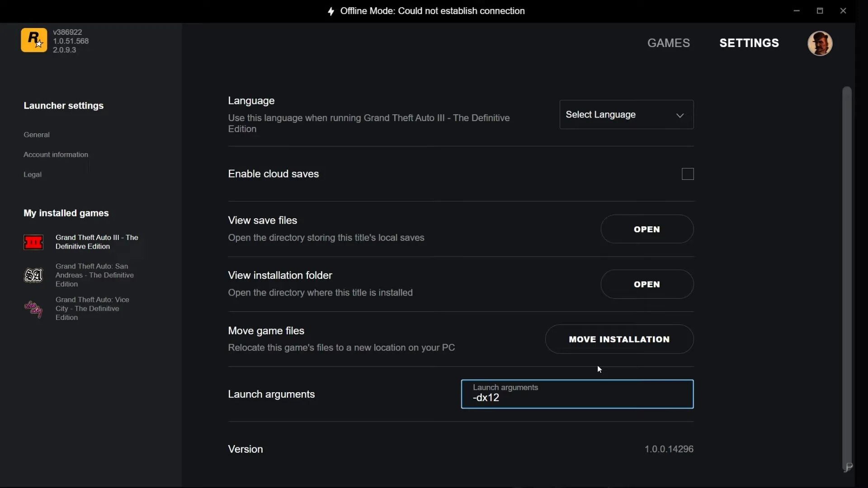This screenshot has height=488, width=868.
Task: Open Account information settings
Action: [56, 155]
